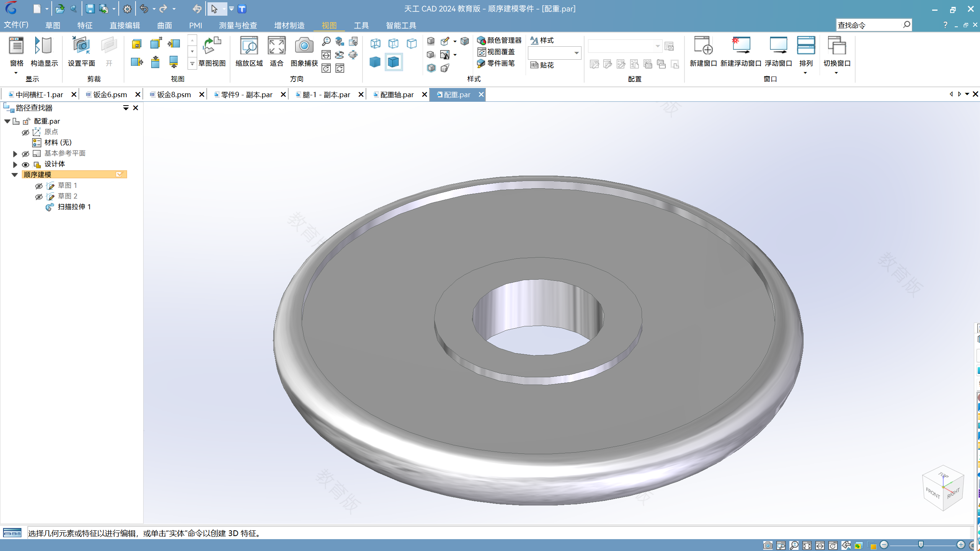Image resolution: width=980 pixels, height=551 pixels.
Task: Switch to 钣金6.psm document tab
Action: 110,95
